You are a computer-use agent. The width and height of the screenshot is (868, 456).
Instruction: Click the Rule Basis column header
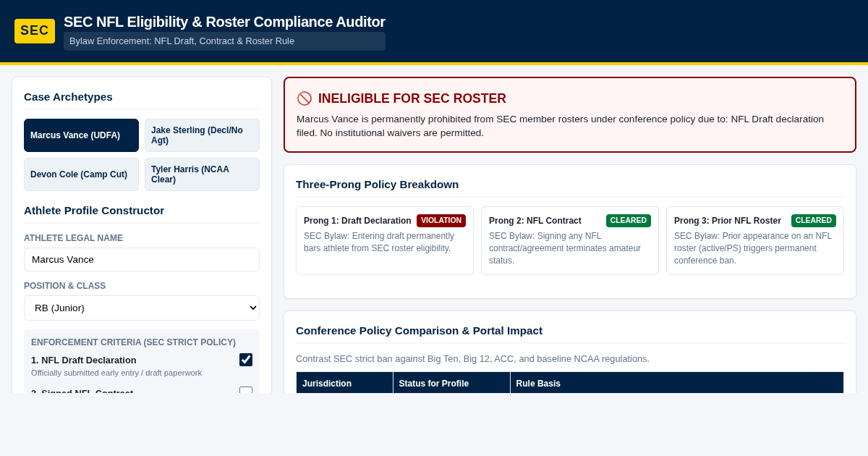click(677, 384)
